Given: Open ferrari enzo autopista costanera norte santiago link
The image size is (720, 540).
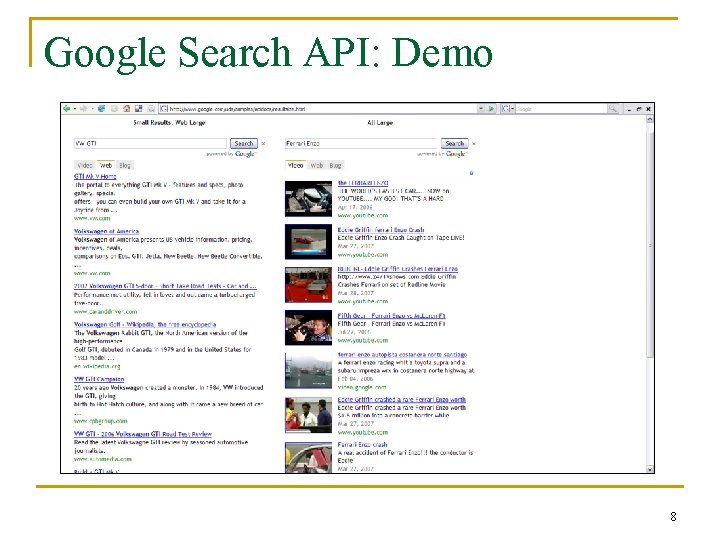Looking at the screenshot, I should (x=402, y=354).
